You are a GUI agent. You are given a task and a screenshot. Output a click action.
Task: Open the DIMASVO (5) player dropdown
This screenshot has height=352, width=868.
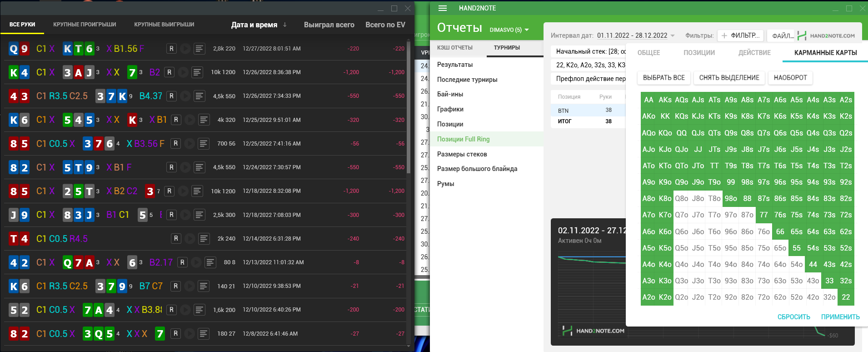point(509,30)
